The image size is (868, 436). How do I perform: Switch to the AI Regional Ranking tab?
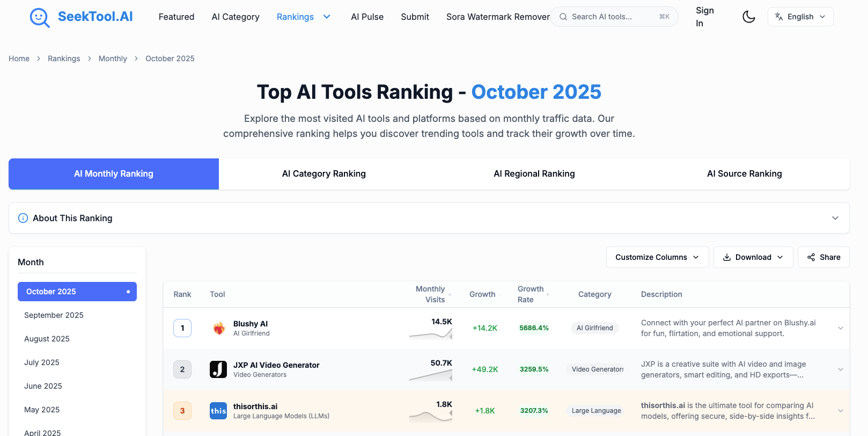pos(534,174)
